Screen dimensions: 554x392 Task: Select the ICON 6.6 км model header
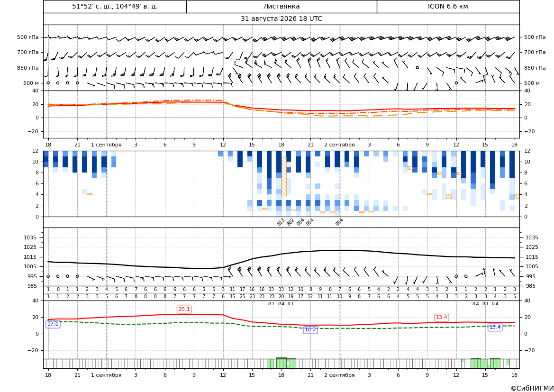tap(448, 6)
